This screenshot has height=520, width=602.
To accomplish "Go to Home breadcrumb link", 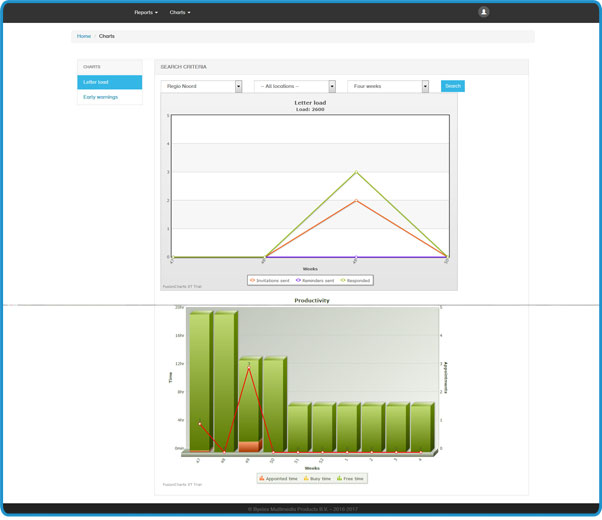I will [84, 36].
